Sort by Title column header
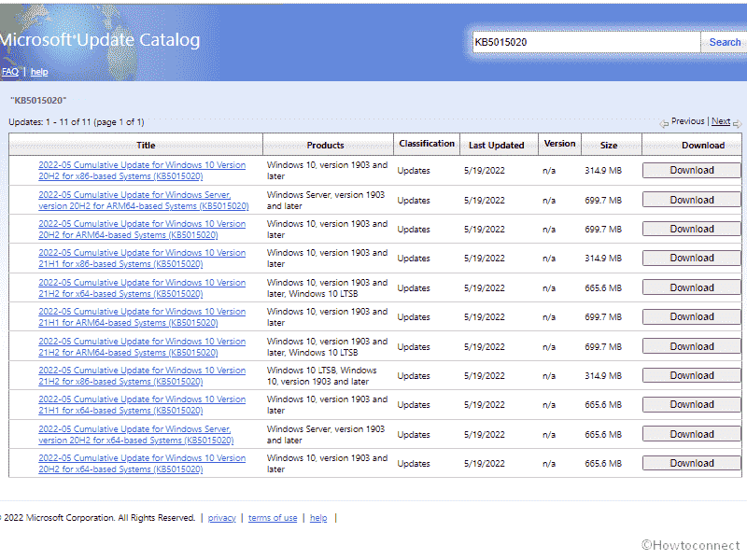The height and width of the screenshot is (560, 747). (146, 145)
